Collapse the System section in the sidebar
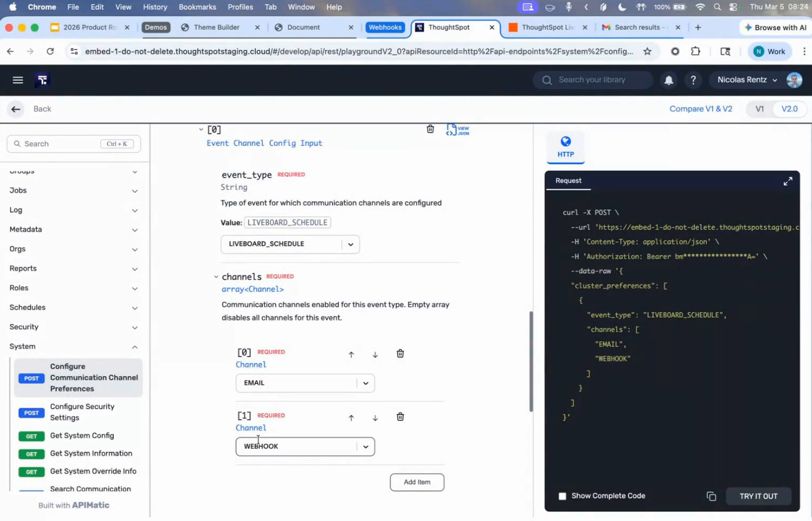The width and height of the screenshot is (812, 521). coord(135,347)
